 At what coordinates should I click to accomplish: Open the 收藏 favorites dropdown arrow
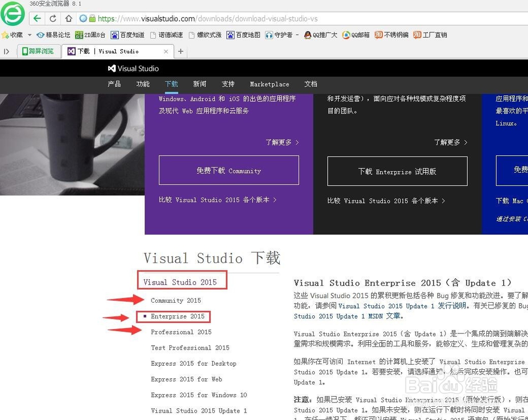[x=29, y=35]
